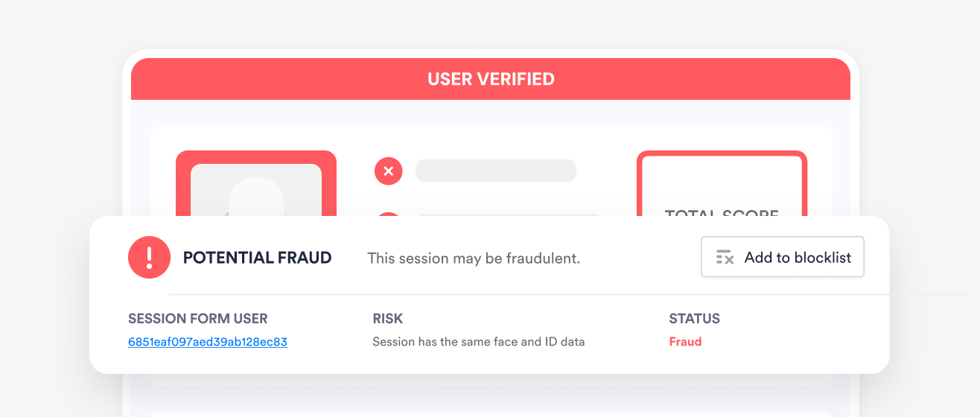Click the red border of the photo frame
Image resolution: width=980 pixels, height=417 pixels.
point(182,186)
